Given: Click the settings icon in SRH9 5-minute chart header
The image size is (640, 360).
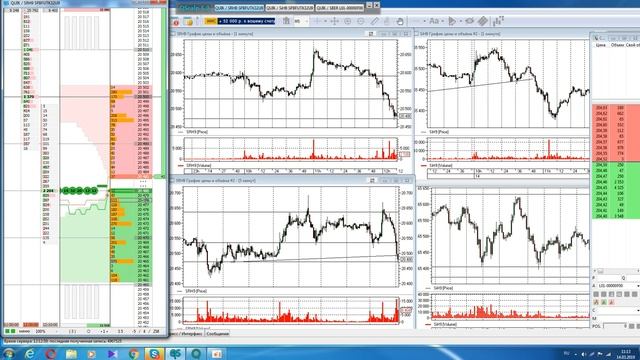Looking at the screenshot, I should click(372, 180).
